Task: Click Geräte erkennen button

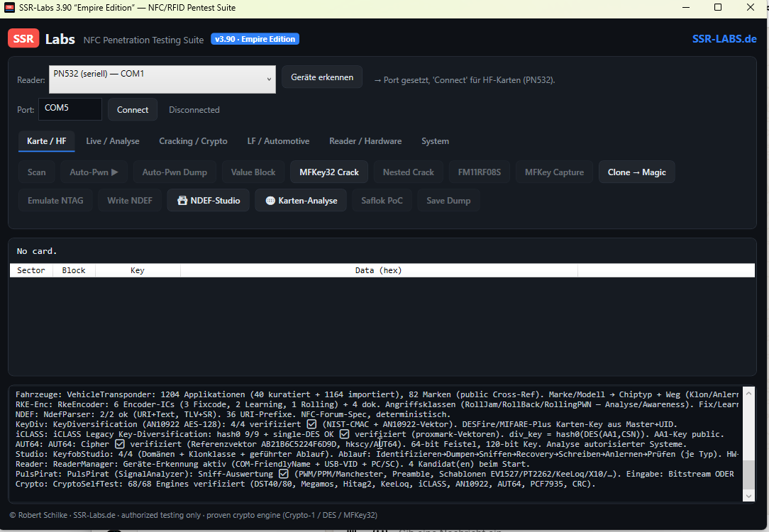Action: point(322,77)
